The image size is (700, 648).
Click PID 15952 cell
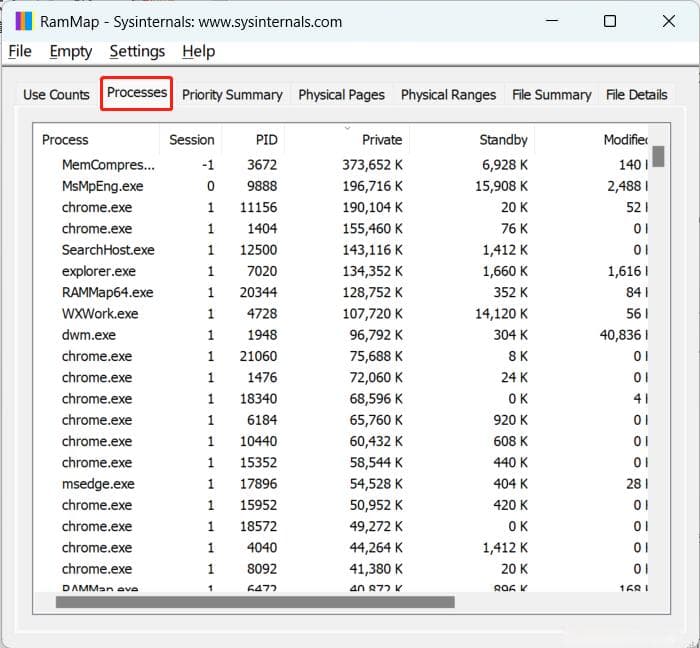258,505
